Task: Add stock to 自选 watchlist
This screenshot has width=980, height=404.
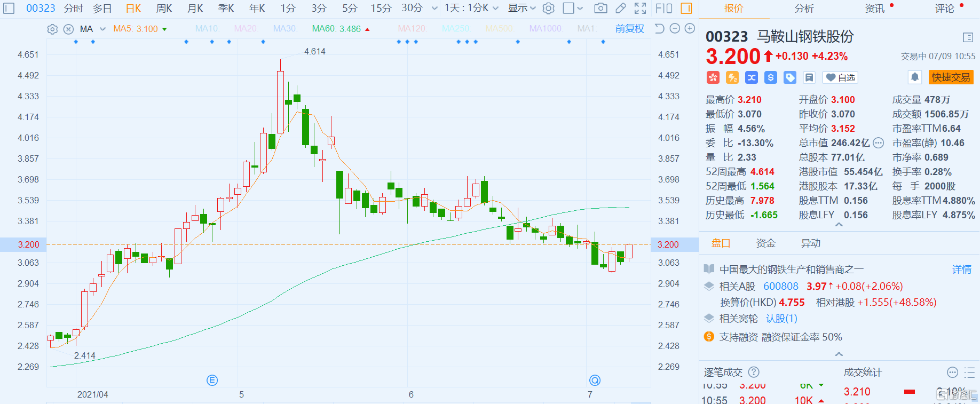Action: pyautogui.click(x=840, y=77)
